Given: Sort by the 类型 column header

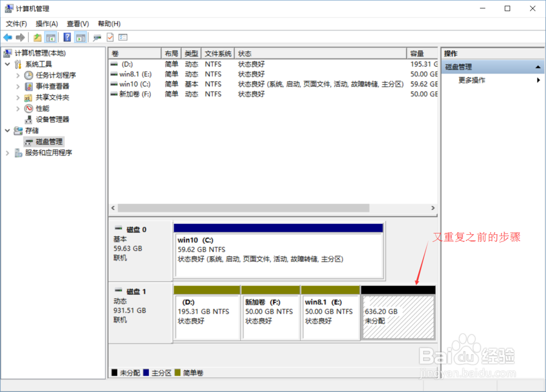Looking at the screenshot, I should (x=191, y=54).
